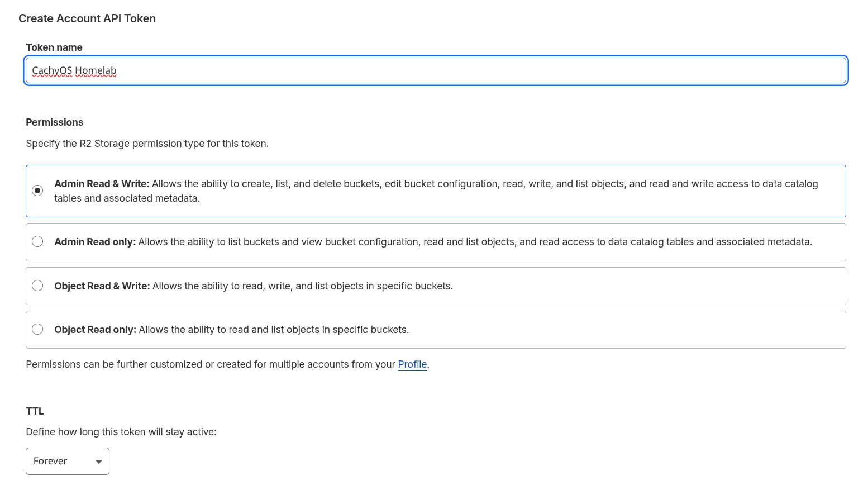The height and width of the screenshot is (485, 868).
Task: Click the bold "Admin Read only:" label
Action: [95, 242]
